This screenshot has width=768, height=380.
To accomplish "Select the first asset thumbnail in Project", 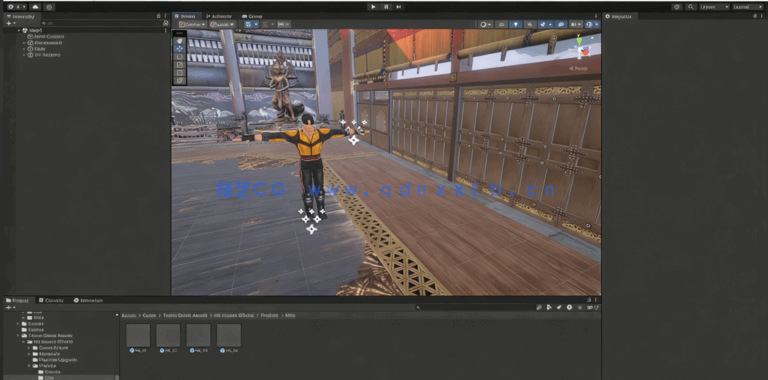I will tap(138, 335).
